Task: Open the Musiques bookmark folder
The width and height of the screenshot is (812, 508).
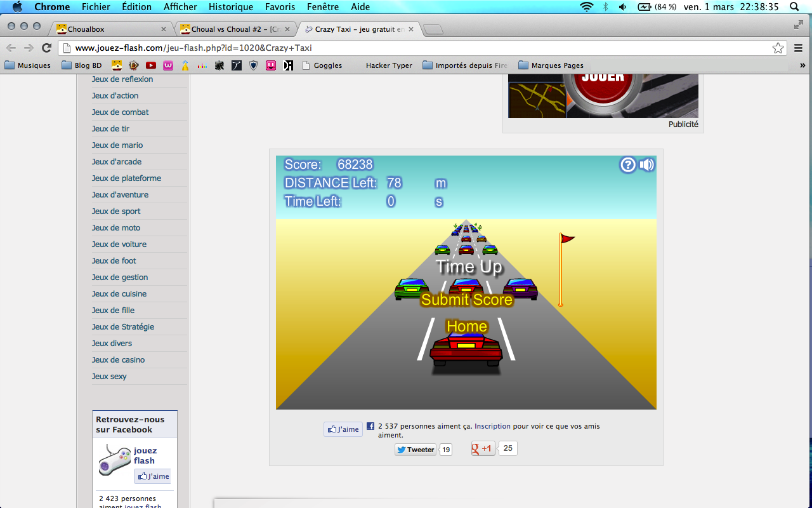Action: [x=28, y=65]
